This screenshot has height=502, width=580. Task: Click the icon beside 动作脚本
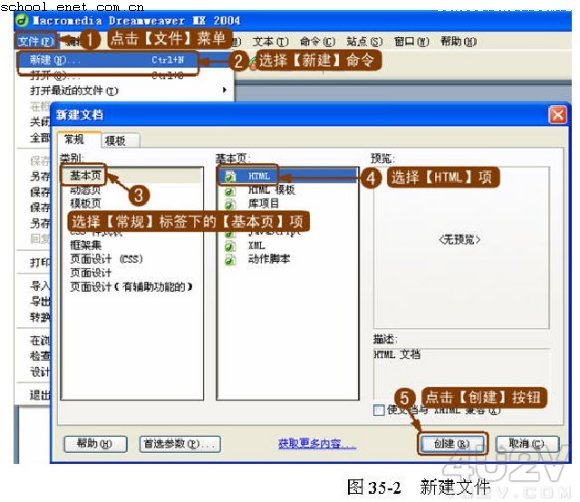230,260
